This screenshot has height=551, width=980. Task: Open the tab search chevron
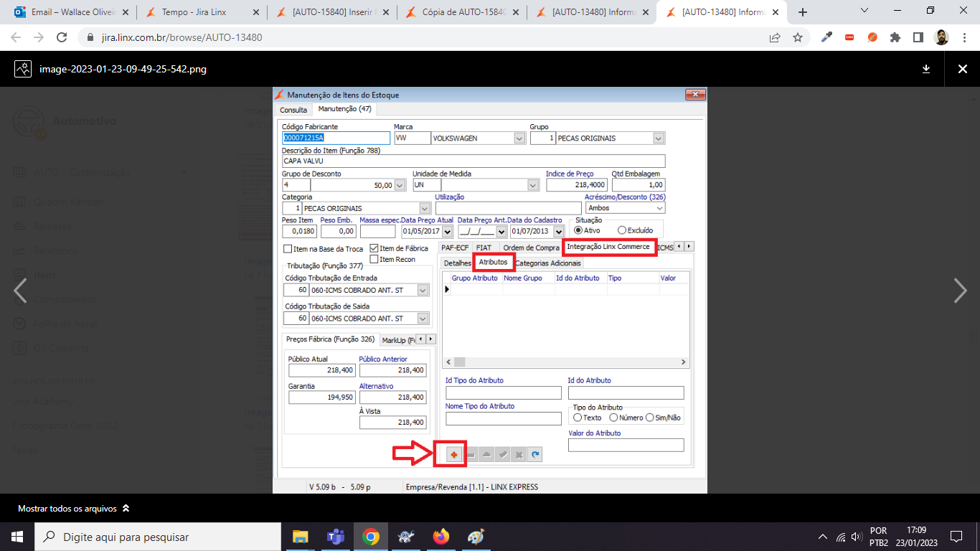(x=863, y=11)
